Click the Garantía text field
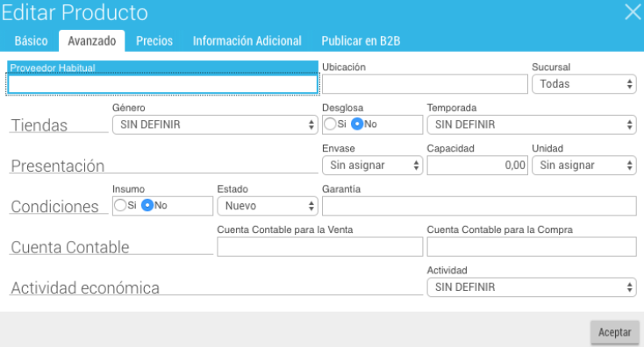 pyautogui.click(x=479, y=206)
